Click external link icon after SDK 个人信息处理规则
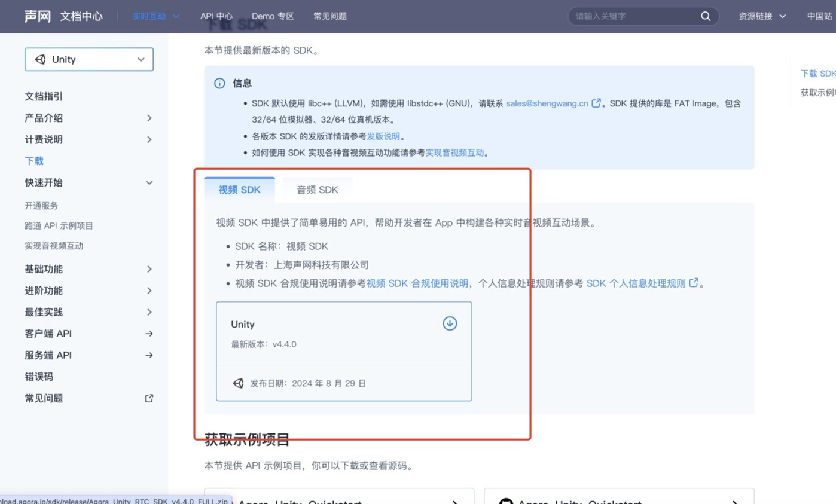Viewport: 836px width, 504px height. [694, 283]
